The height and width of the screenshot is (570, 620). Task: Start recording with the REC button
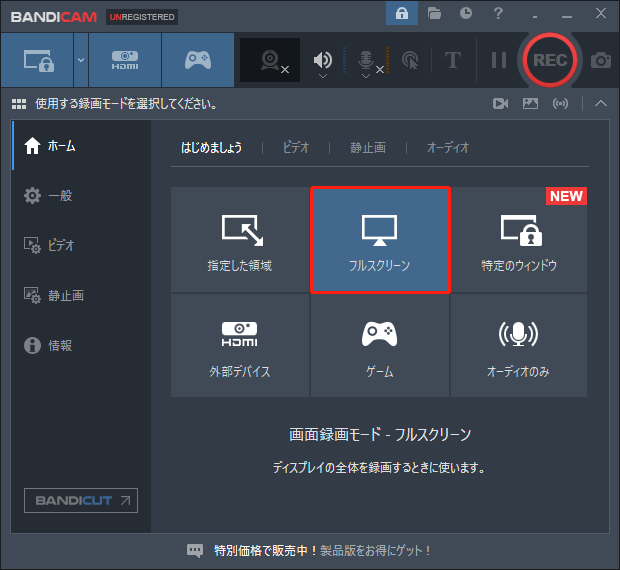click(x=550, y=60)
